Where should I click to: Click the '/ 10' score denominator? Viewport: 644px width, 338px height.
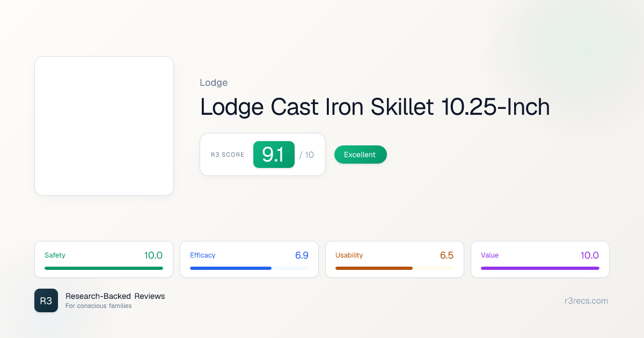[x=307, y=155]
